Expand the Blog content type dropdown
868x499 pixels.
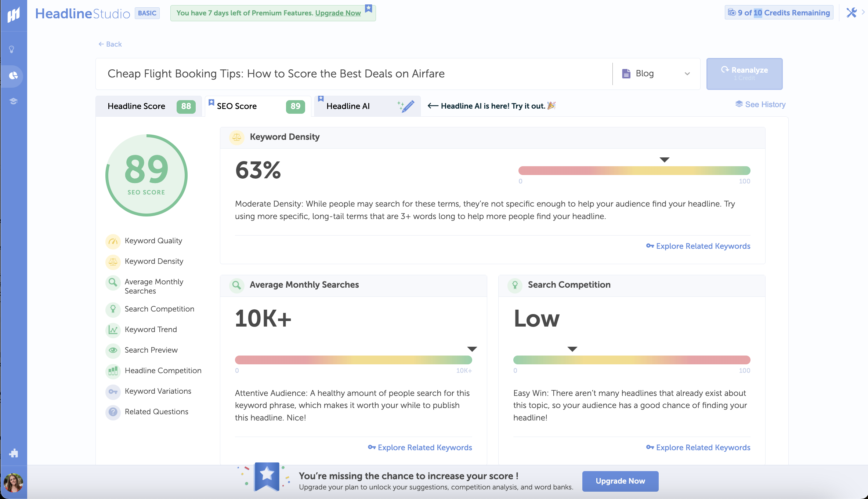pyautogui.click(x=656, y=74)
